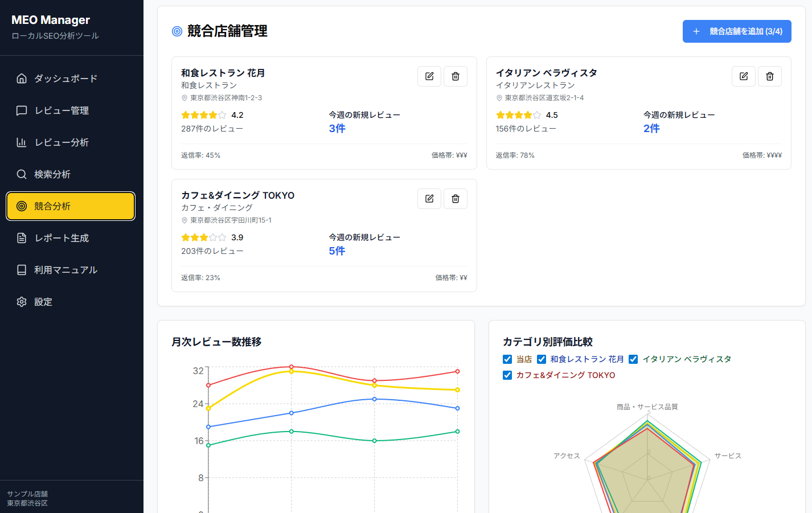The height and width of the screenshot is (513, 812).
Task: Click the 3件 new reviews link for 花月
Action: 337,128
